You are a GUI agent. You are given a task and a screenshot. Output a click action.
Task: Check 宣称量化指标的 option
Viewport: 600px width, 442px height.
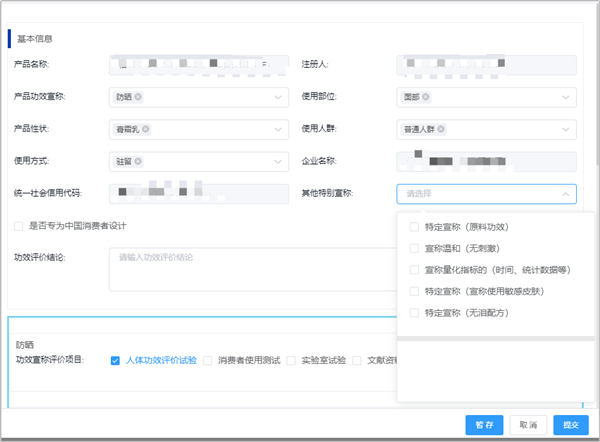tap(415, 270)
